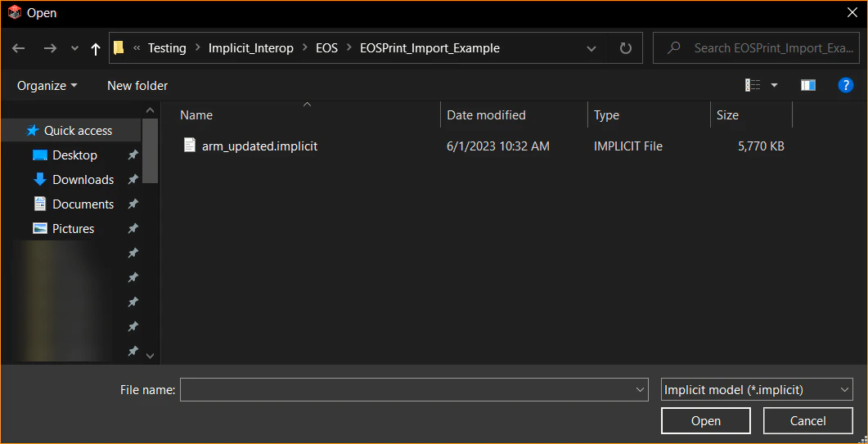
Task: Open the Organize menu
Action: pos(47,86)
